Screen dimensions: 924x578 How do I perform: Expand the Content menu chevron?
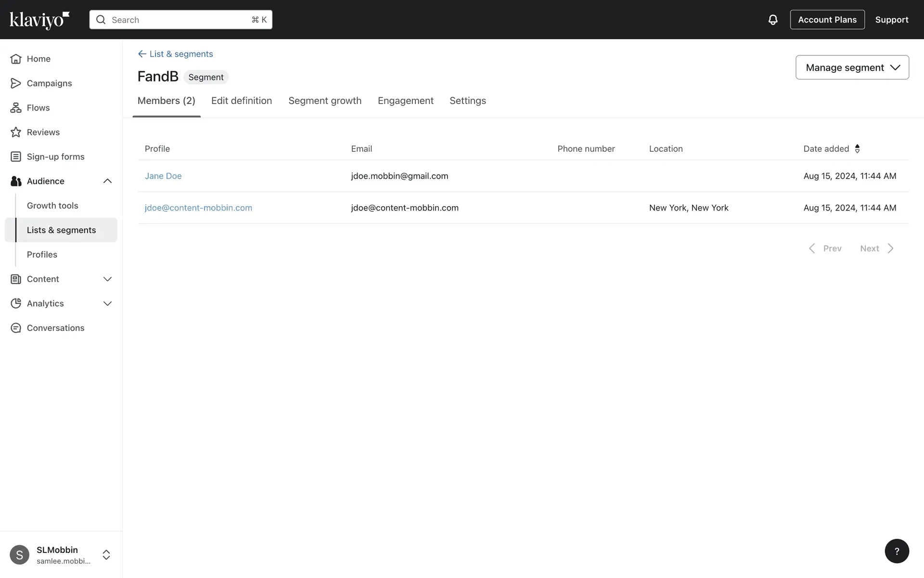point(107,279)
